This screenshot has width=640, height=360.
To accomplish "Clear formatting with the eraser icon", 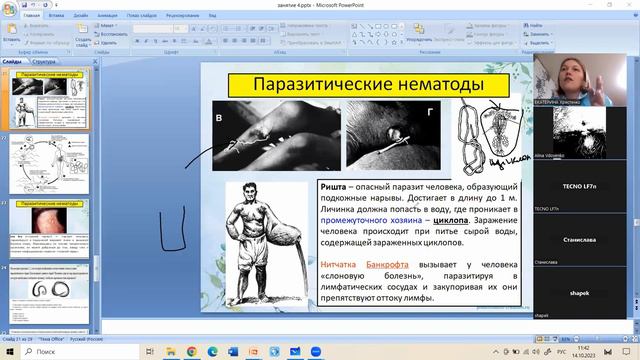I will [213, 29].
